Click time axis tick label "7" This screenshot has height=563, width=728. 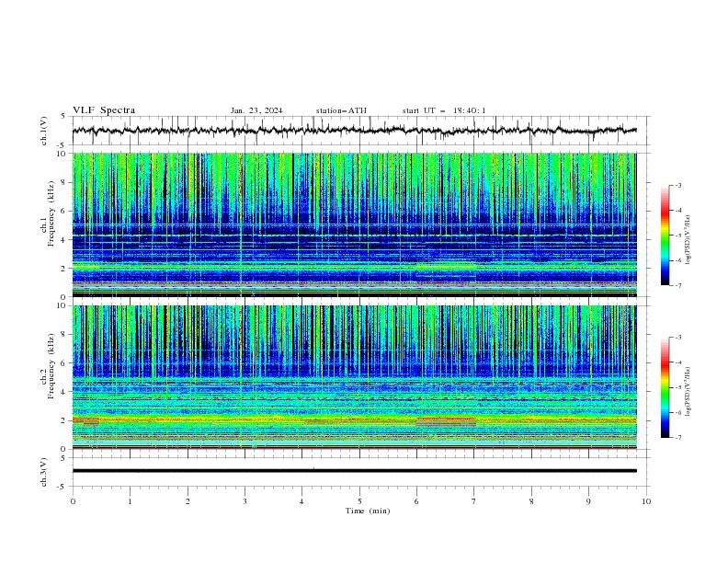pos(474,501)
